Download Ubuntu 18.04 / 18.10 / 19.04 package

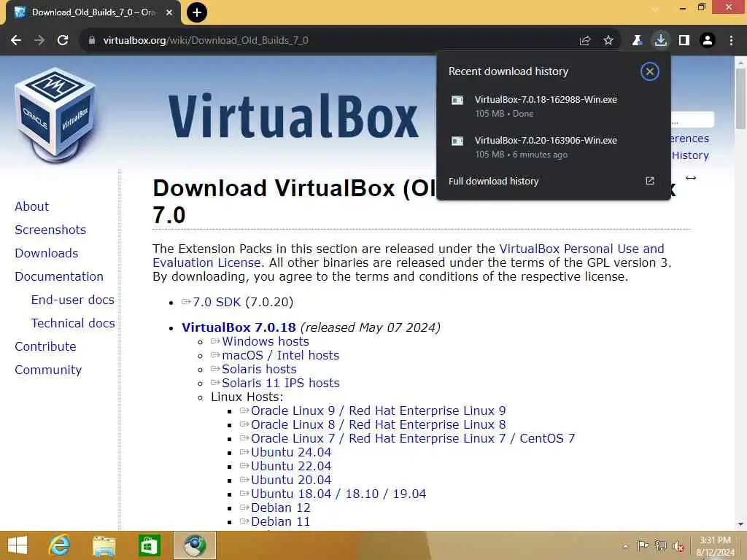click(x=338, y=494)
